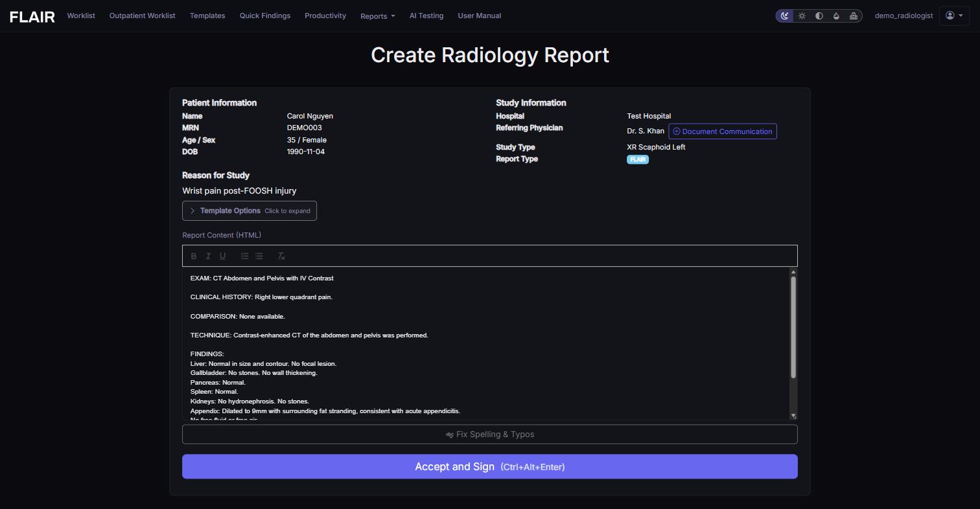Viewport: 980px width, 509px height.
Task: Click the DOB value 1990-11-04
Action: (306, 152)
